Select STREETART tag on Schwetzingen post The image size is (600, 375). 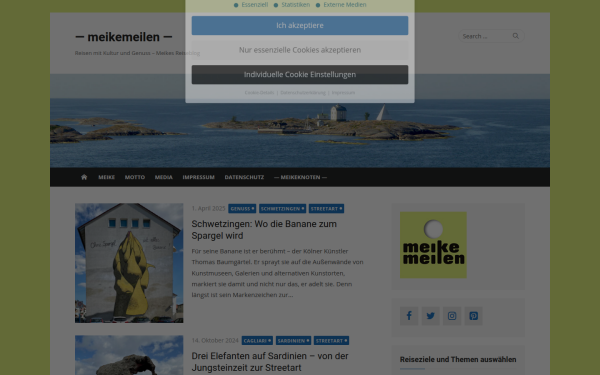pyautogui.click(x=326, y=209)
